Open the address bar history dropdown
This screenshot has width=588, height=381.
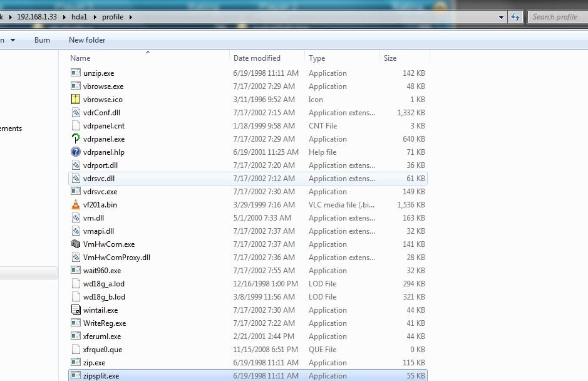[502, 17]
